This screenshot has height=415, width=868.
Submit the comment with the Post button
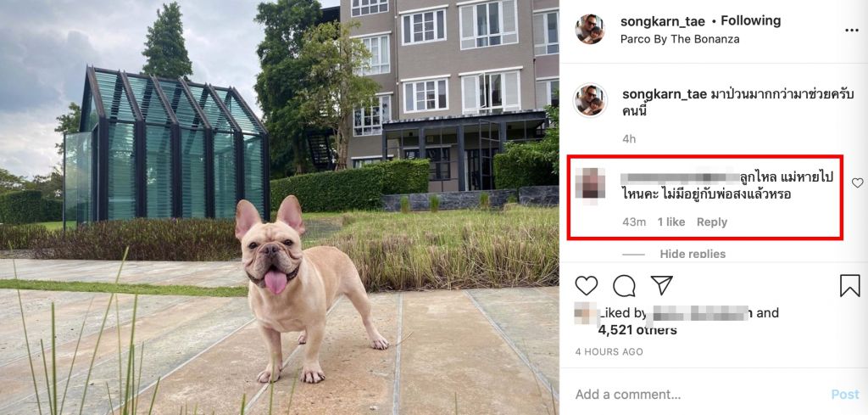(x=845, y=395)
